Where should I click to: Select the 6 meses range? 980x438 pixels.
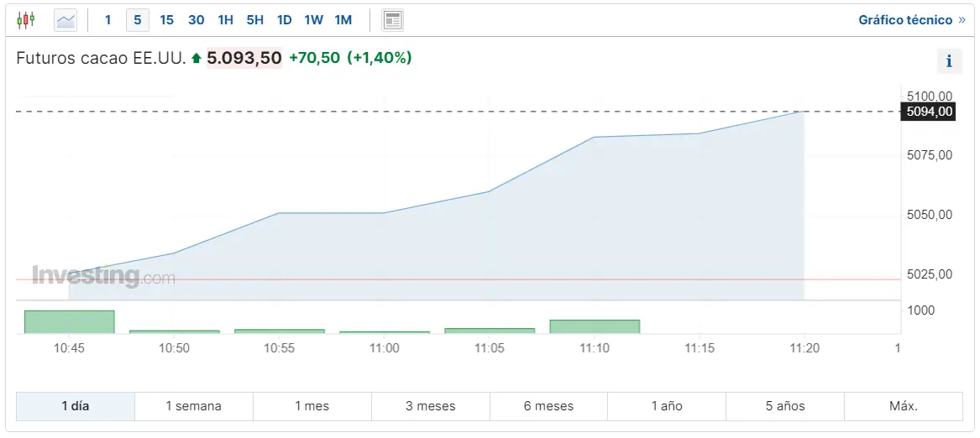click(x=548, y=406)
